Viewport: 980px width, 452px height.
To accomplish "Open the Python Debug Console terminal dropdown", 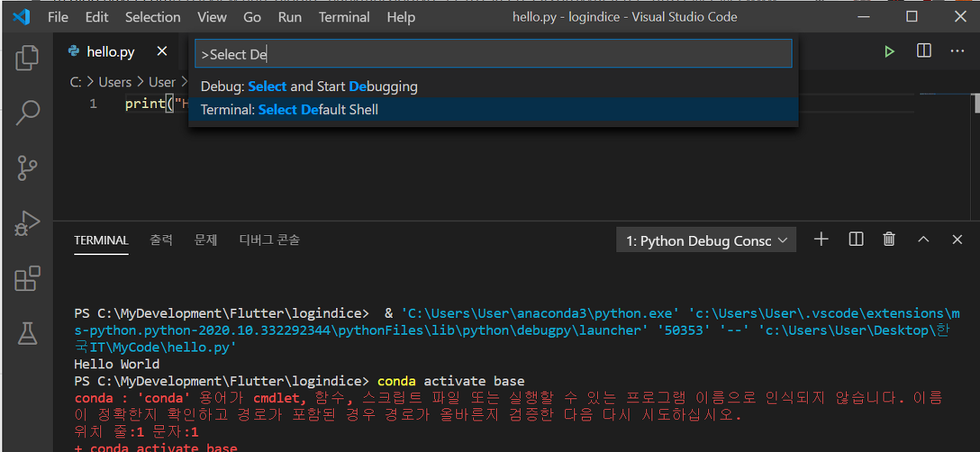I will pos(706,241).
